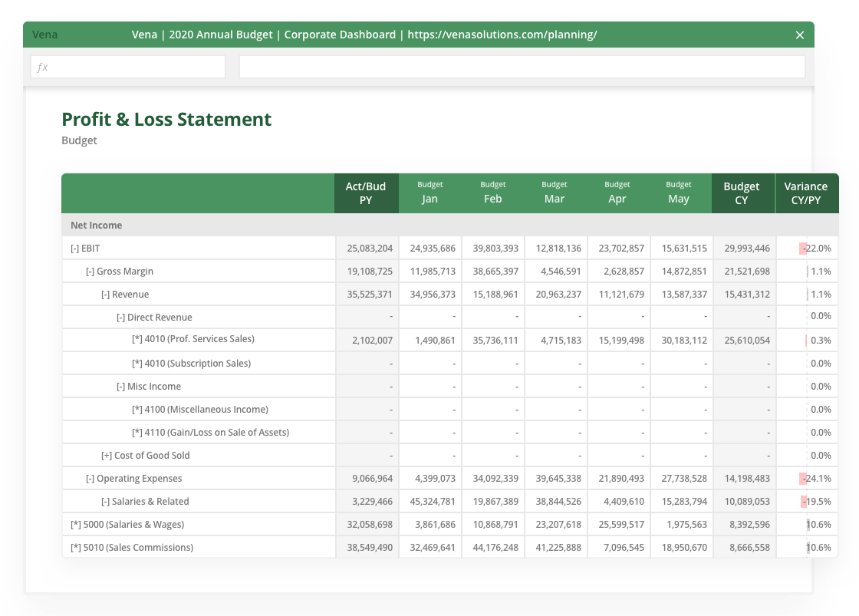Click the Net Income section header

pyautogui.click(x=96, y=225)
